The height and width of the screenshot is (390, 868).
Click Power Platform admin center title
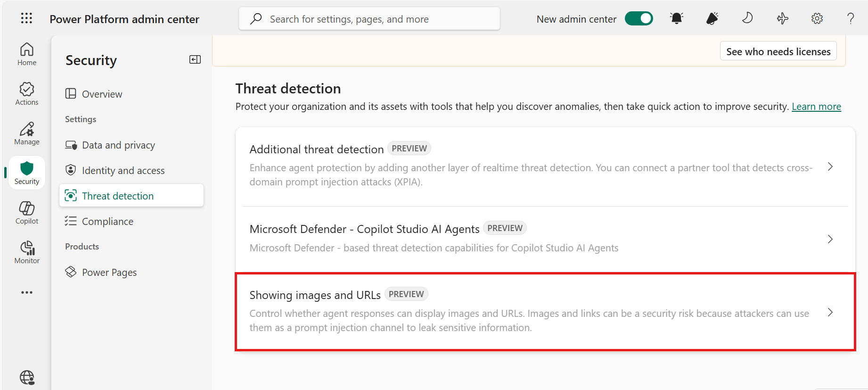pos(124,19)
